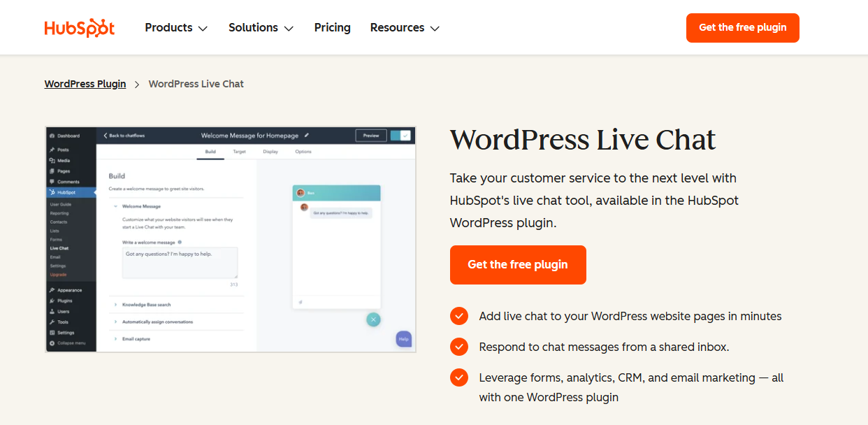Image resolution: width=868 pixels, height=425 pixels.
Task: Click inside the welcome message text box
Action: click(x=180, y=262)
